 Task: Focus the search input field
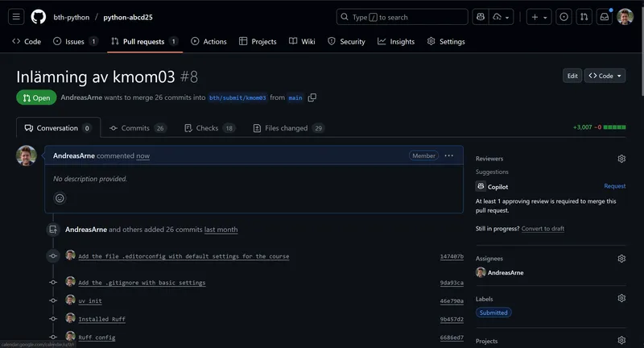(x=402, y=17)
